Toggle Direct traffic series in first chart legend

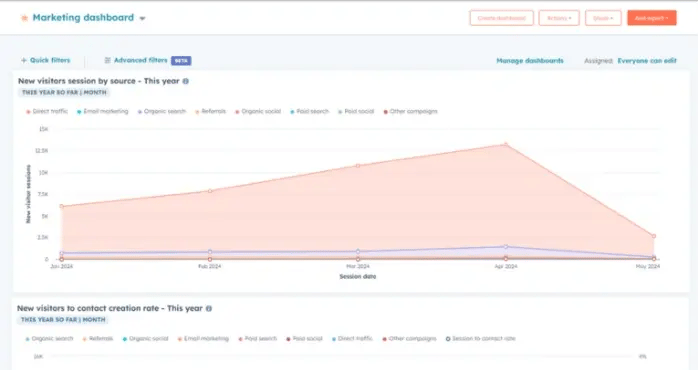(x=47, y=112)
